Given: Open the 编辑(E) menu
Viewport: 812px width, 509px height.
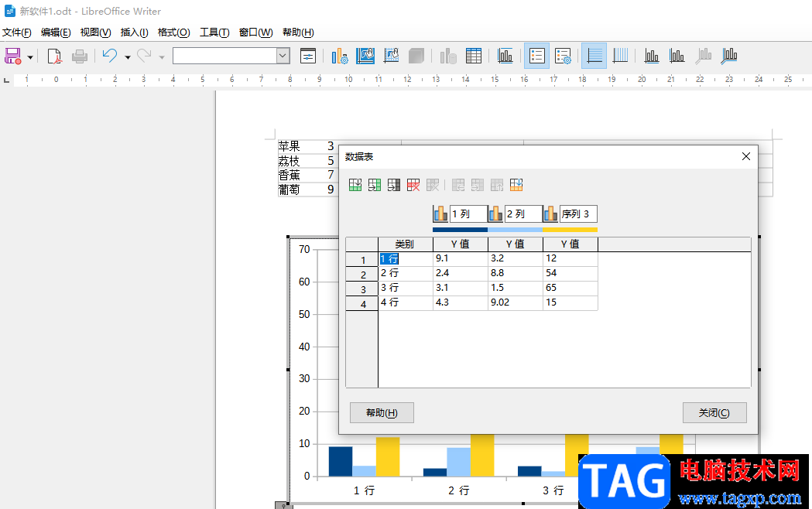Looking at the screenshot, I should [x=56, y=32].
